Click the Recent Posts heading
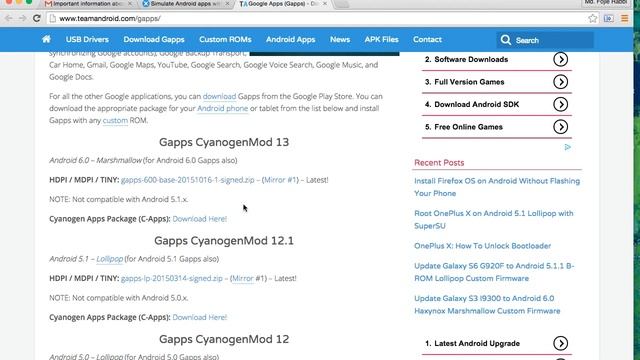The width and height of the screenshot is (640, 360). [439, 162]
